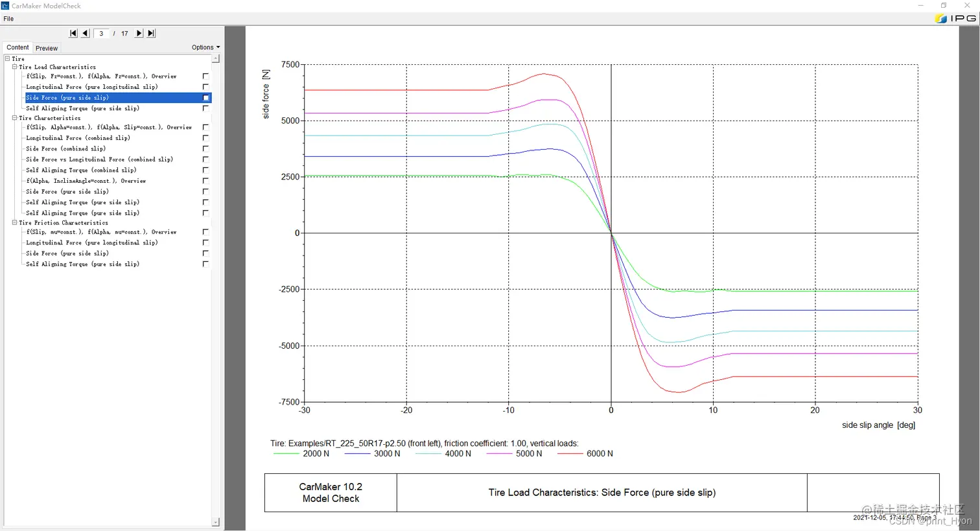The height and width of the screenshot is (531, 980).
Task: Tick Longitudinal Force (combined slip) checkbox
Action: point(205,137)
